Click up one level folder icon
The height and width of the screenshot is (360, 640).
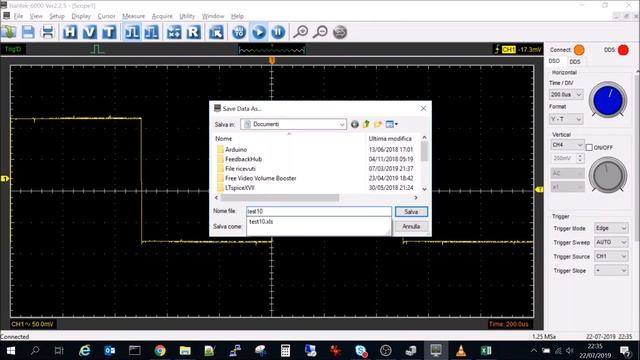pyautogui.click(x=366, y=124)
